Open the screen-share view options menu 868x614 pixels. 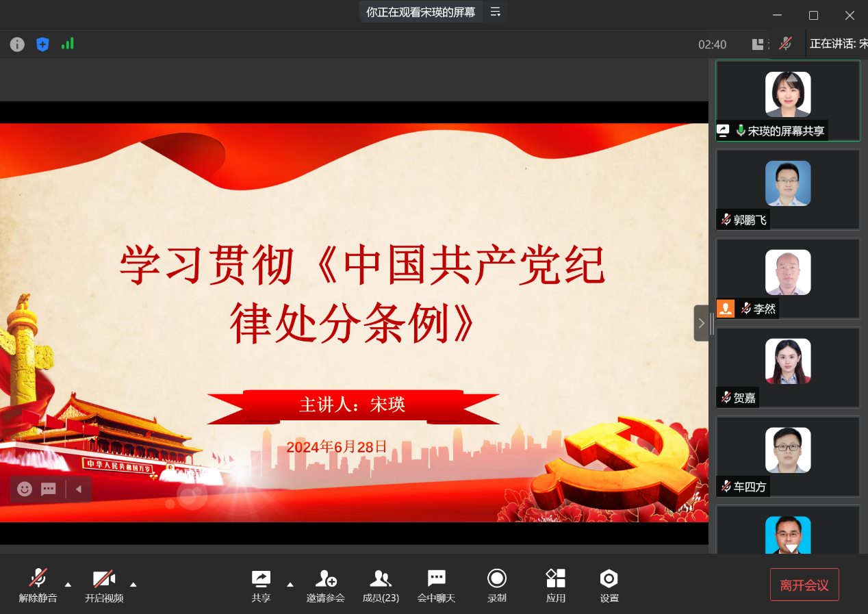click(x=496, y=12)
